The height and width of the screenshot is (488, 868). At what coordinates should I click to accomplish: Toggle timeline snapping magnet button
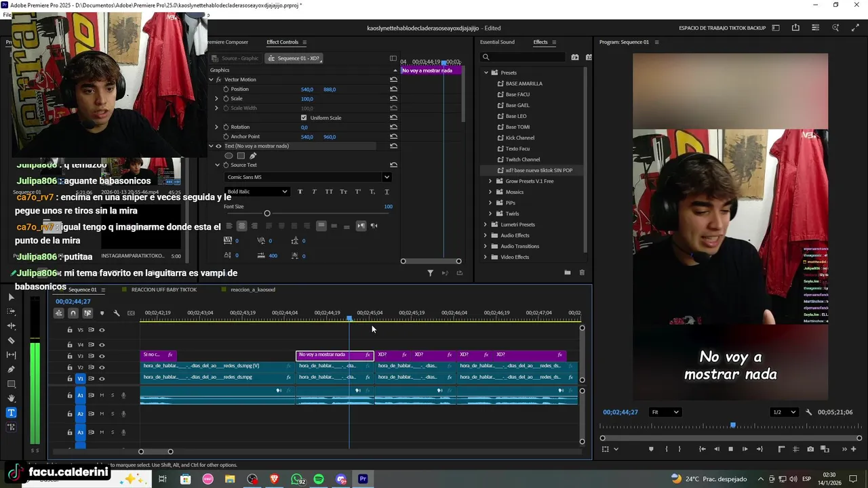click(x=73, y=313)
